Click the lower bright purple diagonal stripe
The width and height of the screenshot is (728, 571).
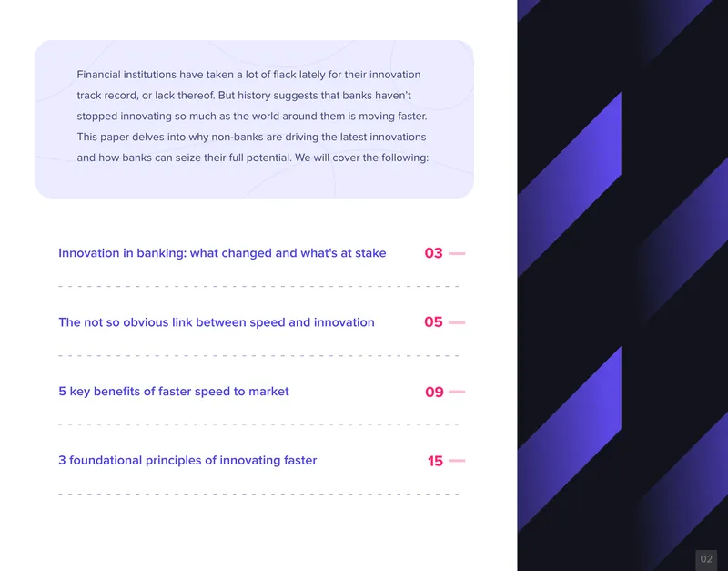(x=570, y=438)
